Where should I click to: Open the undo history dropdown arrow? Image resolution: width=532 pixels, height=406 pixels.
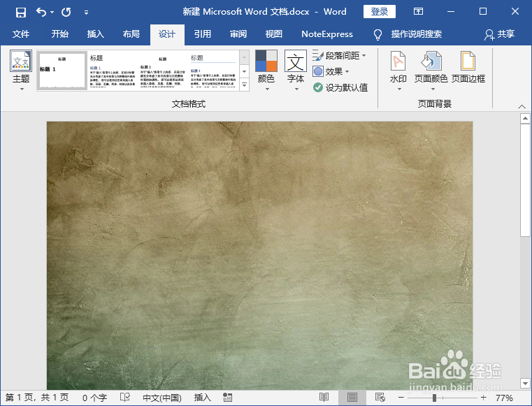pos(52,12)
